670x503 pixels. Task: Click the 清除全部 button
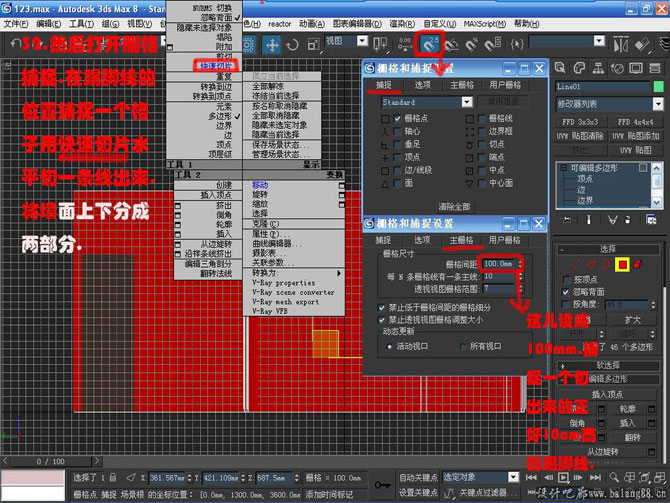point(454,207)
